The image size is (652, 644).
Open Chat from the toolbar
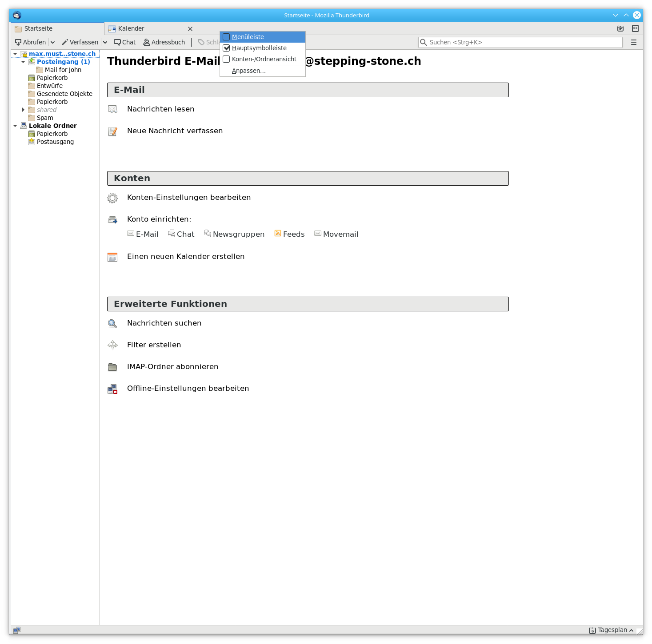tap(125, 42)
